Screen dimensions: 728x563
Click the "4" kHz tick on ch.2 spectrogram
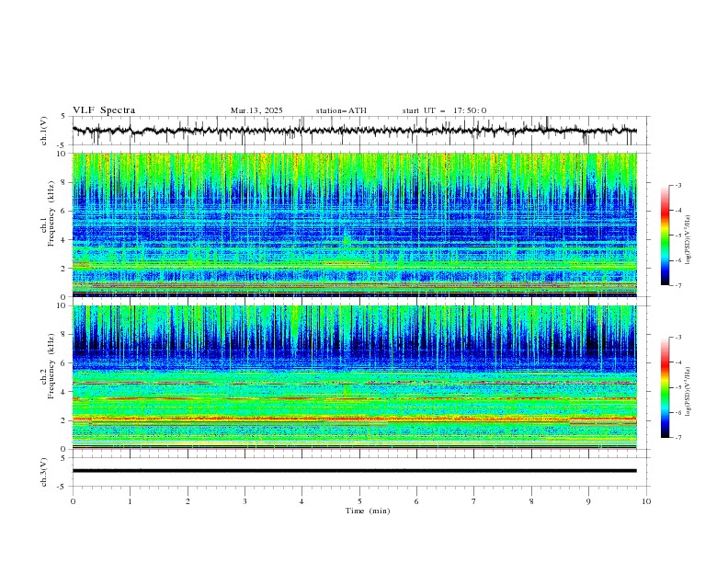pos(64,392)
